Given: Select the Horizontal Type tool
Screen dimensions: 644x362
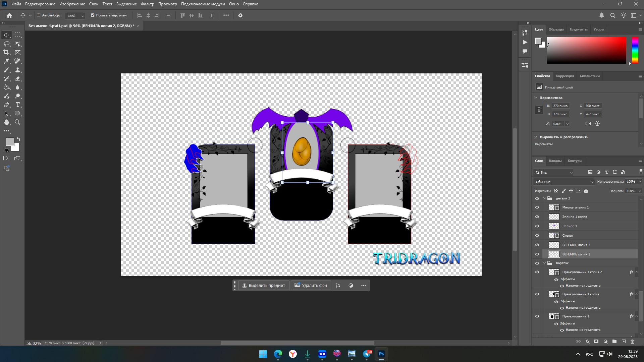Looking at the screenshot, I should pos(17,105).
